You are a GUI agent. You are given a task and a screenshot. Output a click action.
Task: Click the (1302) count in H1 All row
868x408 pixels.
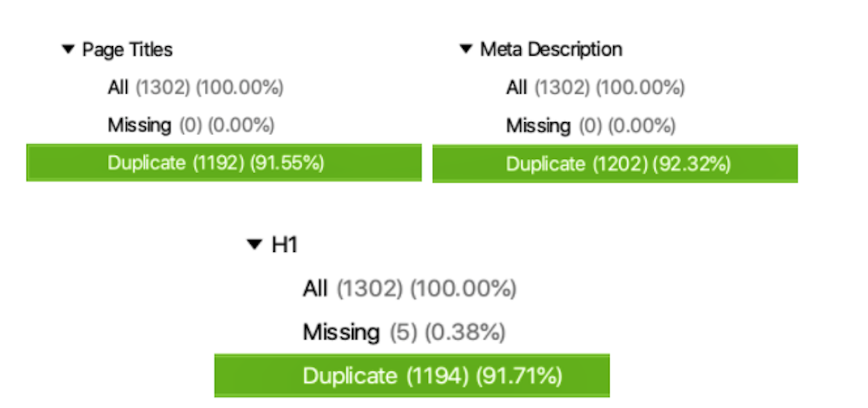[x=370, y=289]
